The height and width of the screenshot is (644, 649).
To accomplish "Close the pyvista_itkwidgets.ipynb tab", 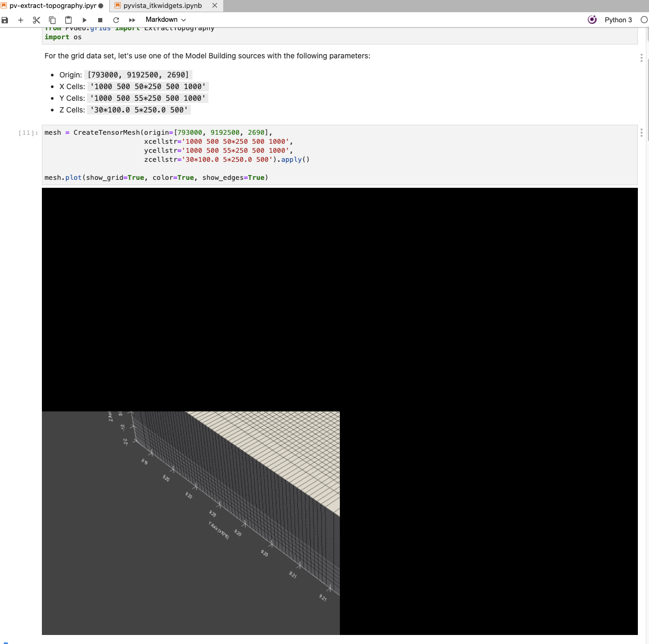I will (x=215, y=5).
